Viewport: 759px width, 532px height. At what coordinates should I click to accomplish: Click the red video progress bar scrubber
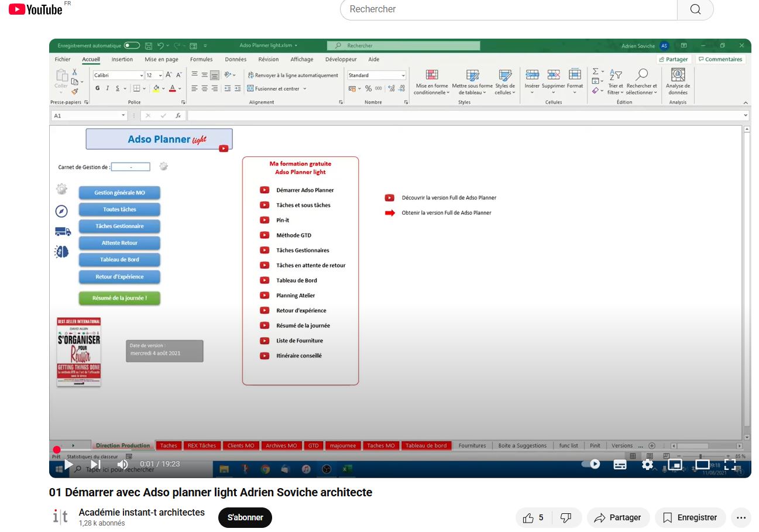tap(57, 450)
